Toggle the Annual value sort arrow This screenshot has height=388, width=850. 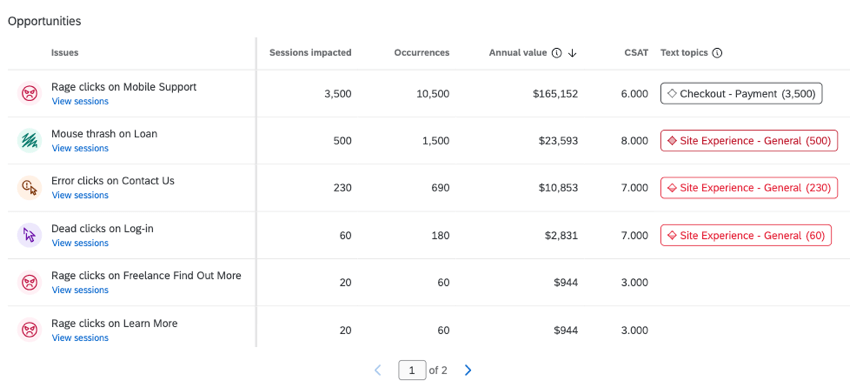tap(572, 53)
